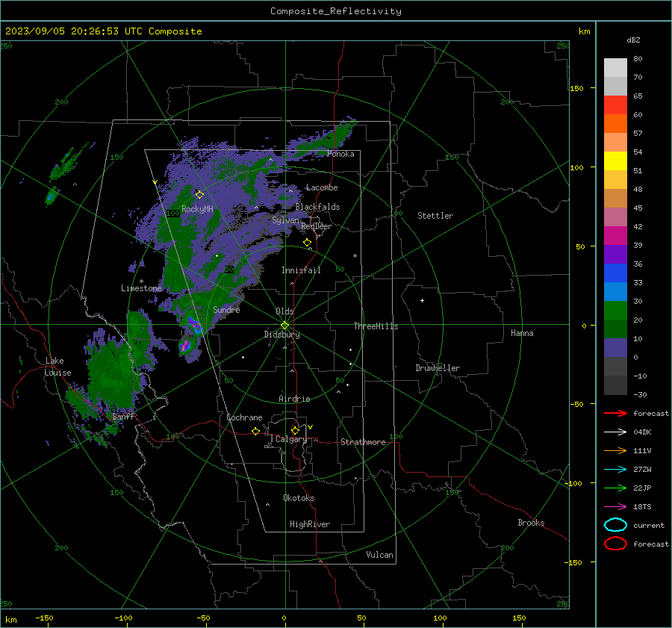Click the green 22JP arrow legend icon
672x628 pixels.
(x=615, y=488)
